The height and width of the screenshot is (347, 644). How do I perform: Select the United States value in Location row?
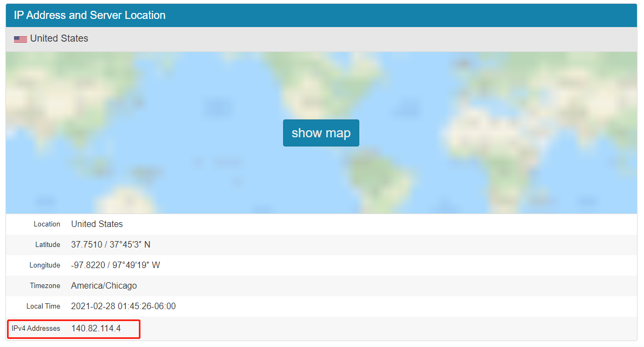97,224
